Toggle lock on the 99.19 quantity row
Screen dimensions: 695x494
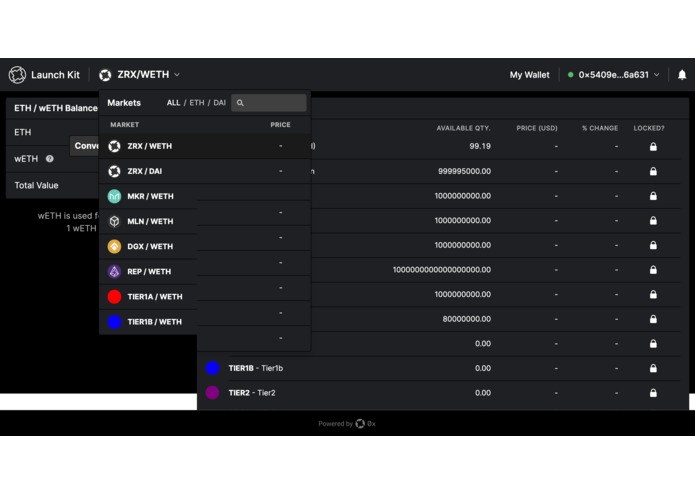coord(653,147)
